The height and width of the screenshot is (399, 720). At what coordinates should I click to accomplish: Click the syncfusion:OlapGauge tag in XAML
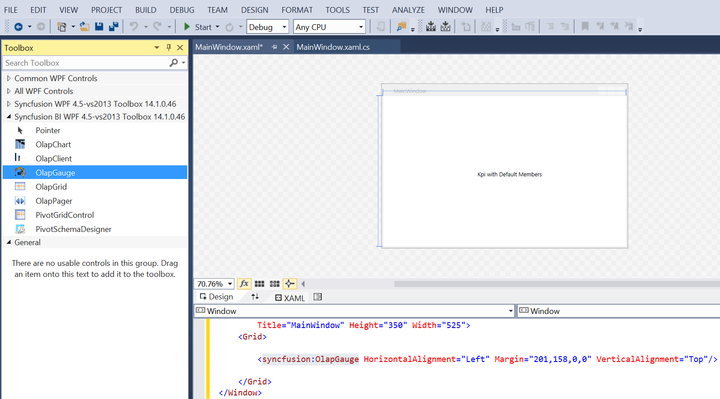point(310,359)
